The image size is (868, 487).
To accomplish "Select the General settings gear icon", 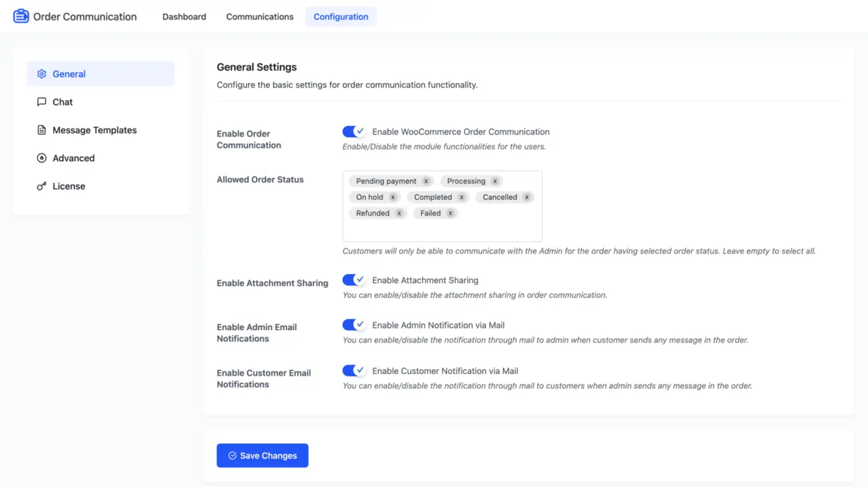I will (x=42, y=74).
